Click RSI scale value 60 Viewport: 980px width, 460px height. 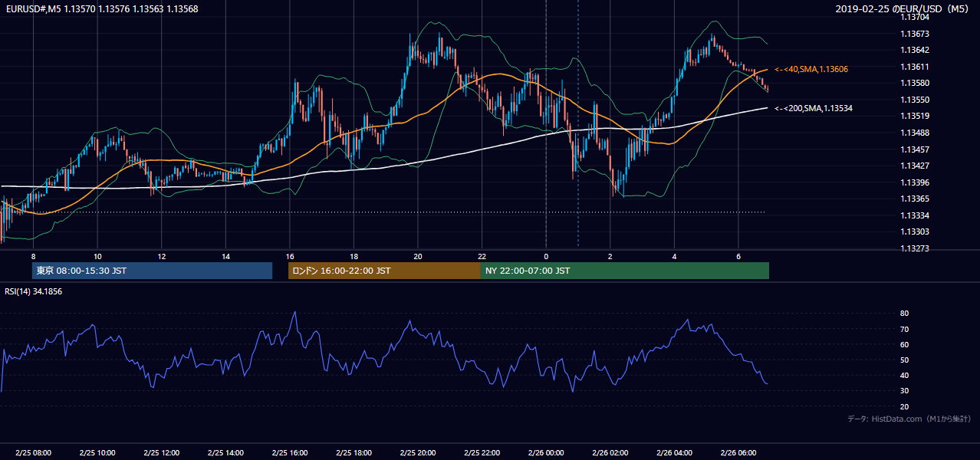(x=905, y=344)
